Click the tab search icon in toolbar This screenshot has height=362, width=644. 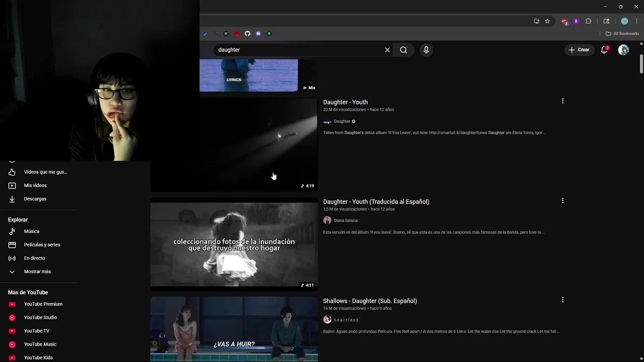[x=606, y=21]
